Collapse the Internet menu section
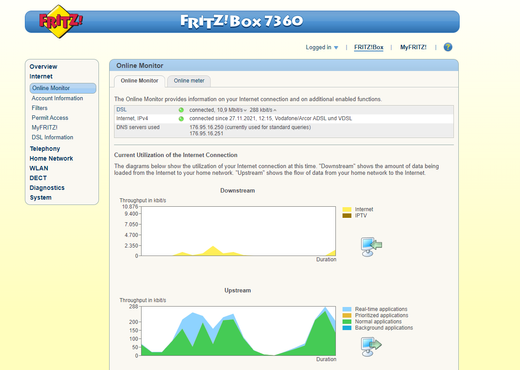 (x=41, y=76)
